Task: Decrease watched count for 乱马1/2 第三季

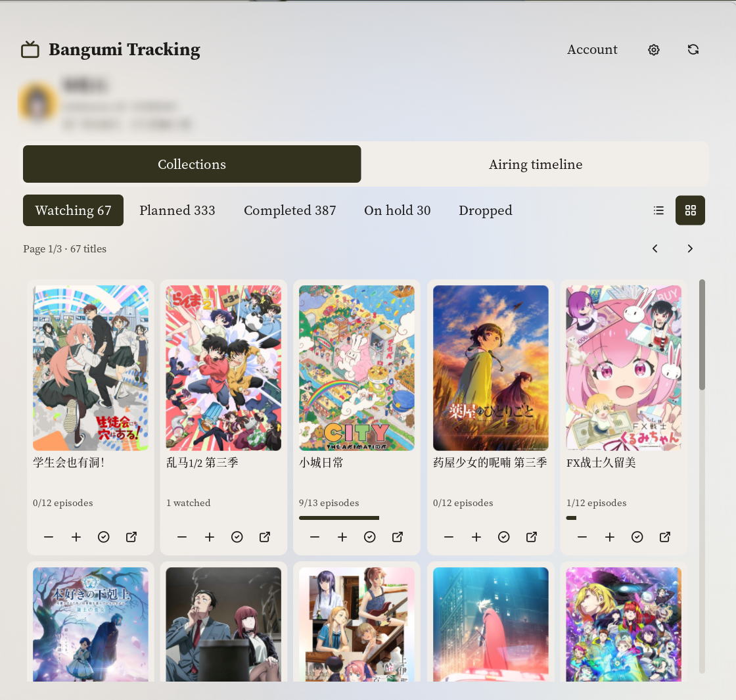Action: click(x=182, y=536)
